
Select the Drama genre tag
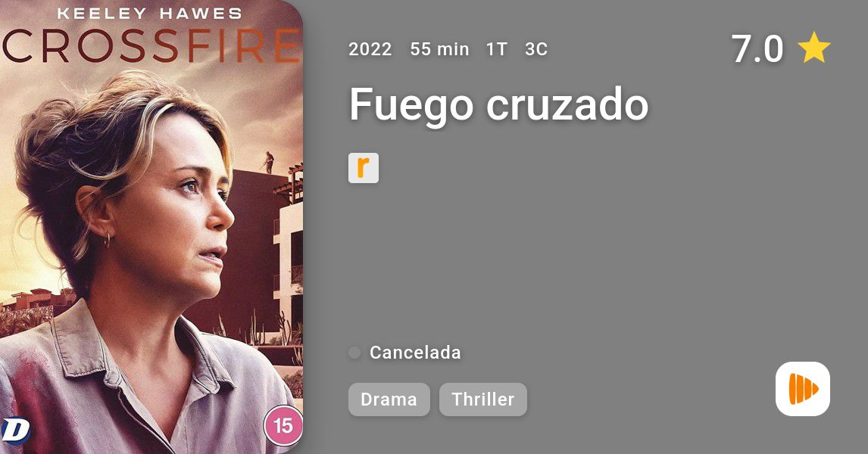click(389, 400)
